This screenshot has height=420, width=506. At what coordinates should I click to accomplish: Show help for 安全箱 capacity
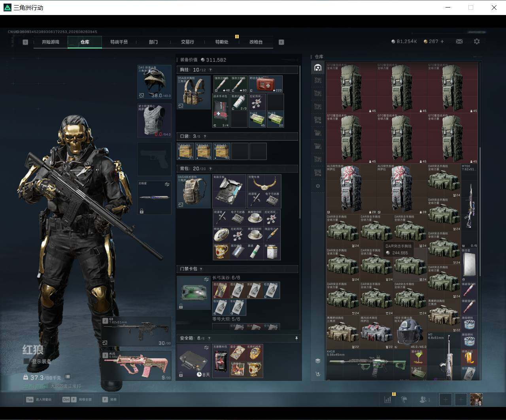pyautogui.click(x=209, y=338)
